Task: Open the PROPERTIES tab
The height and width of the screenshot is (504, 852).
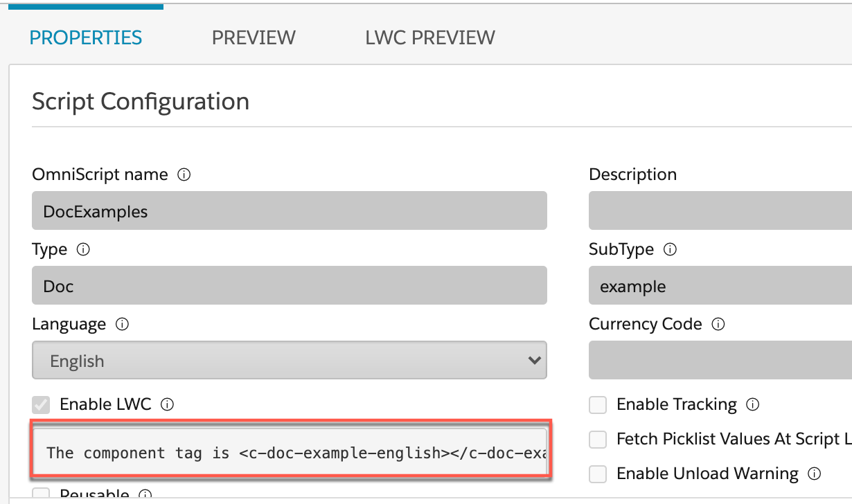Action: (86, 37)
